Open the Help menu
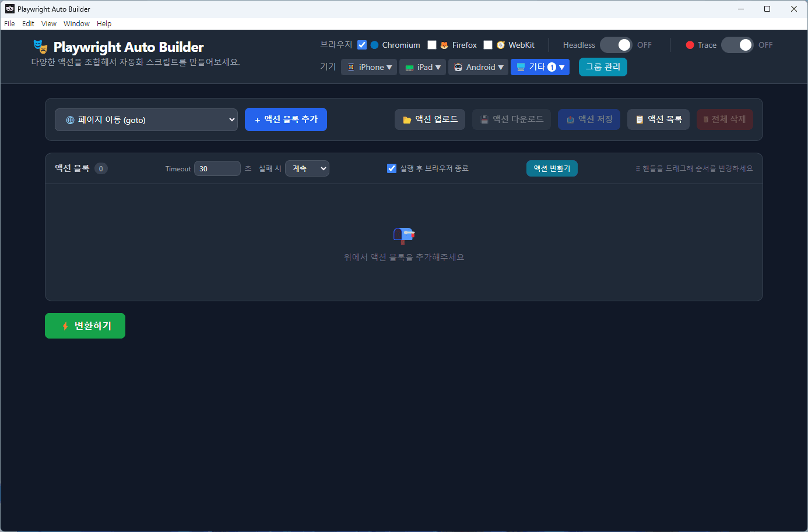This screenshot has width=808, height=532. click(104, 24)
